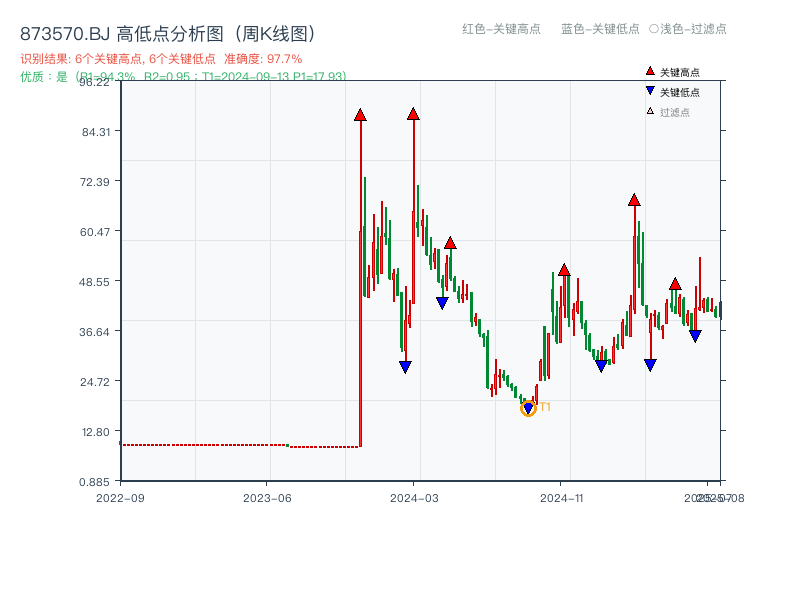Click the 48.55 y-axis label
The height and width of the screenshot is (600, 800).
[94, 282]
